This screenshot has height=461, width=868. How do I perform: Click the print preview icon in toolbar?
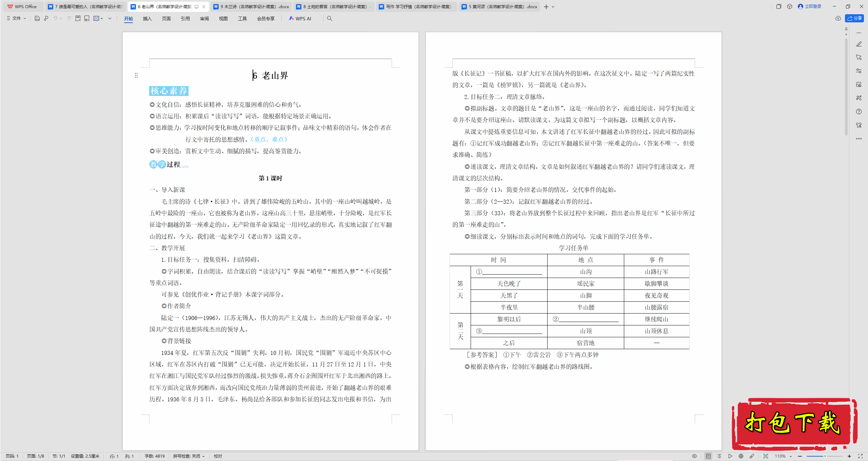46,19
